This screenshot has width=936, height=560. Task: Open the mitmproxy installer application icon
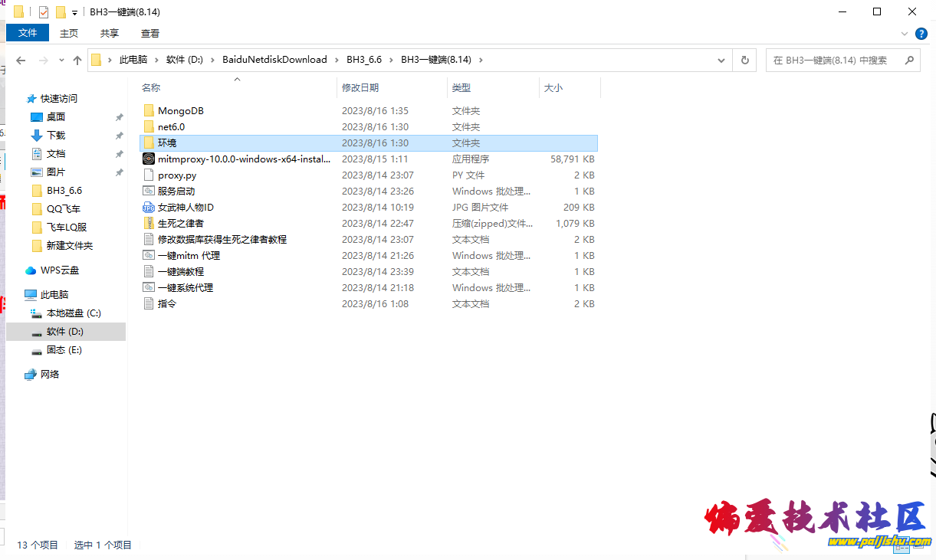[x=149, y=159]
